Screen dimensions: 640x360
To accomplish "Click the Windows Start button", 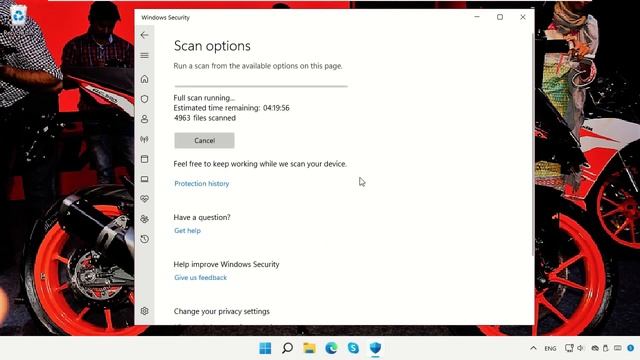I will (x=265, y=348).
